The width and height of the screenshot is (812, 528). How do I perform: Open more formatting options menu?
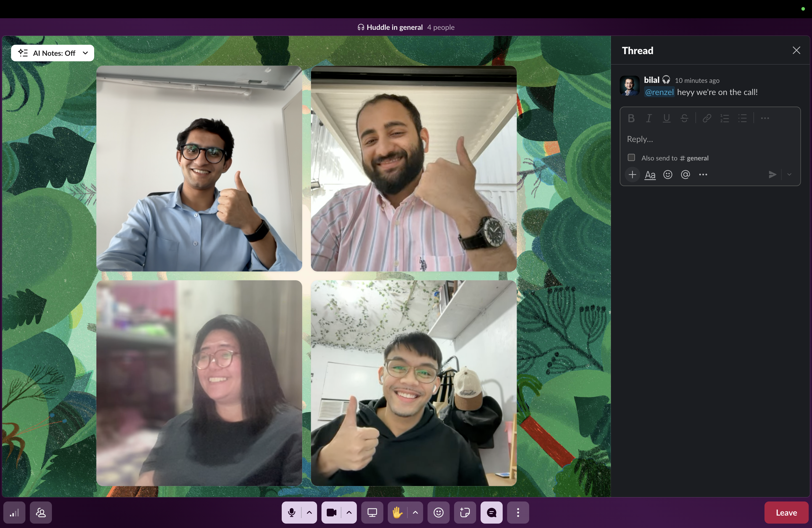(764, 118)
